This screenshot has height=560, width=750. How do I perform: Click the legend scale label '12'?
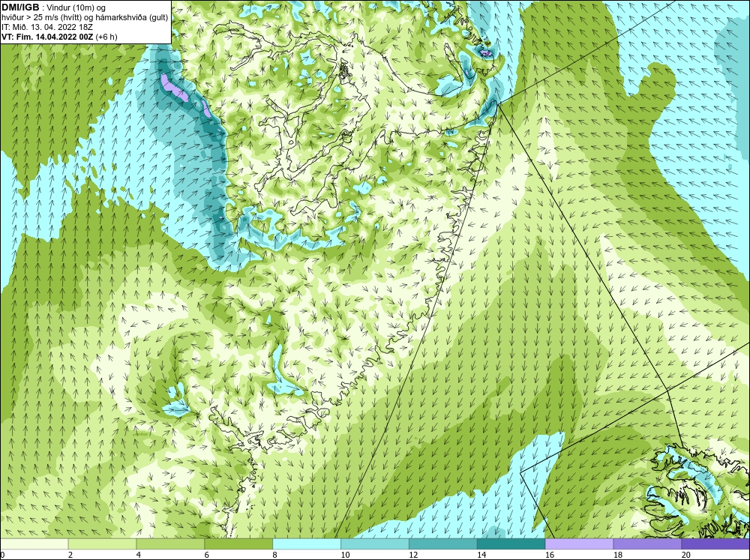413,555
